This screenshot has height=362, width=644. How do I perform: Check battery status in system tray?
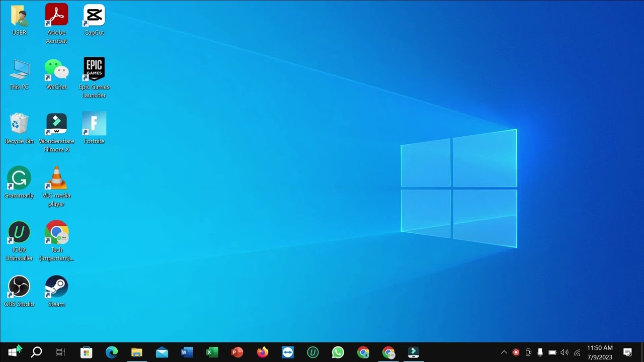coord(552,352)
